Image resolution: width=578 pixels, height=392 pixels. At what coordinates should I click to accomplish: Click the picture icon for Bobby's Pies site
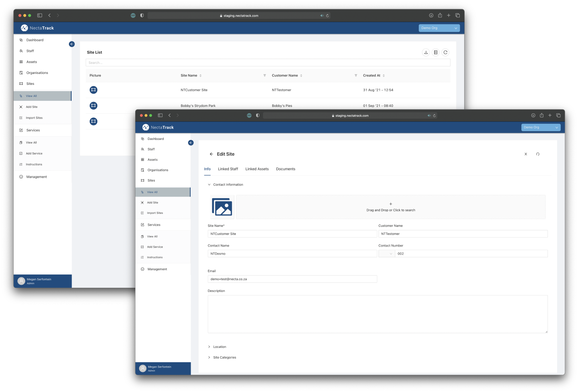[93, 106]
